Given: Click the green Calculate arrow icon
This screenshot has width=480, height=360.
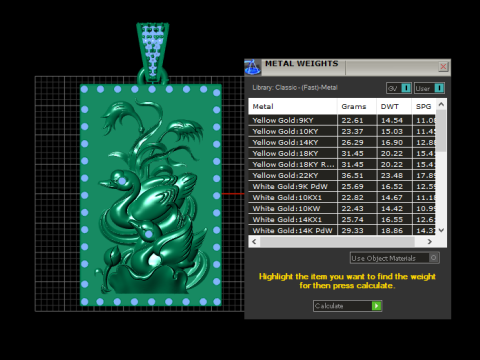Looking at the screenshot, I should point(376,306).
